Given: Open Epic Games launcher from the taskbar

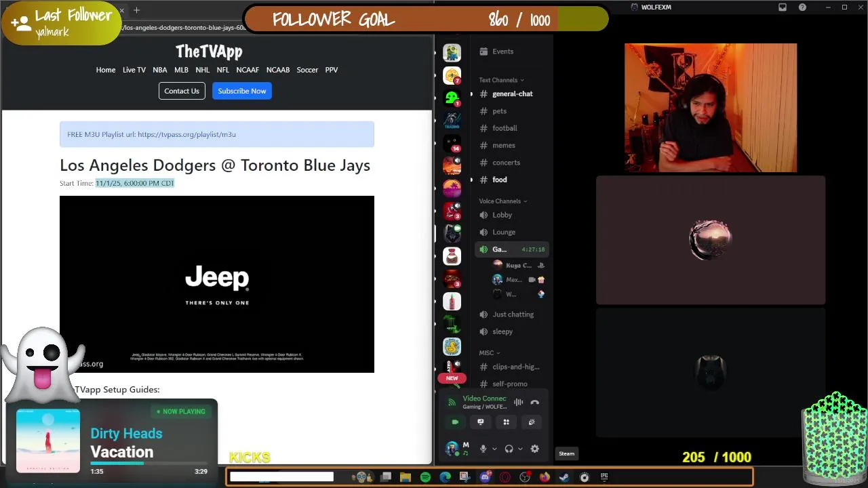Looking at the screenshot, I should tap(604, 477).
